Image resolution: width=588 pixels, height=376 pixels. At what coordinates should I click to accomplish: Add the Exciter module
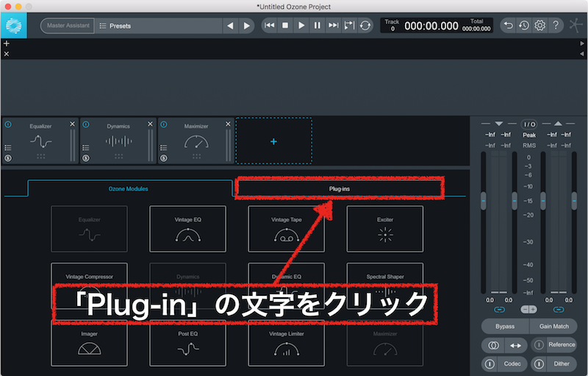pos(385,229)
